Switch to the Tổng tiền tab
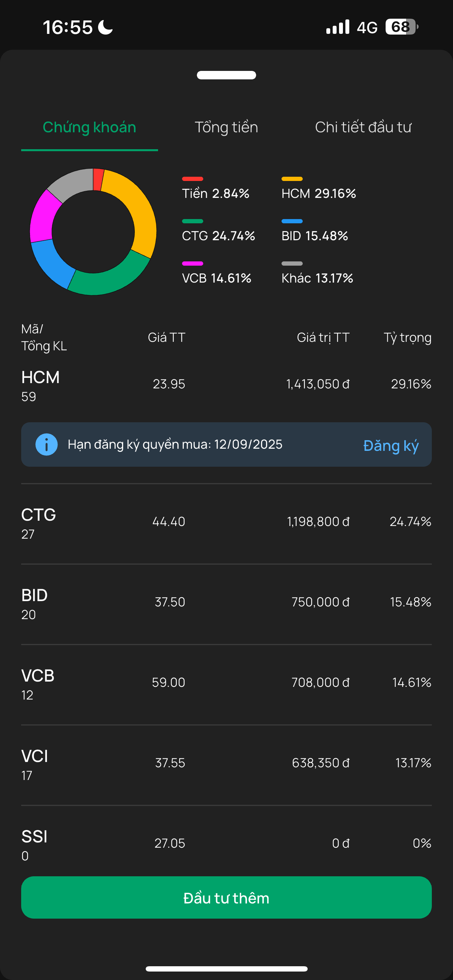453x980 pixels. pos(226,127)
